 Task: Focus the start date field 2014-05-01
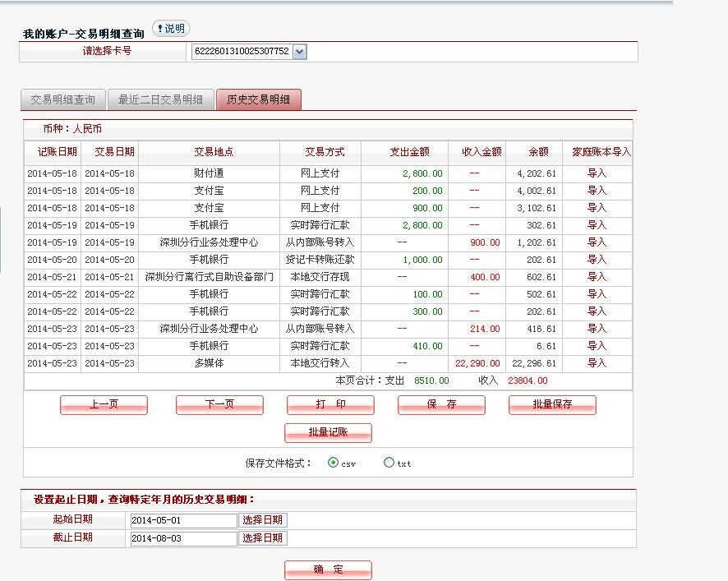coord(184,521)
